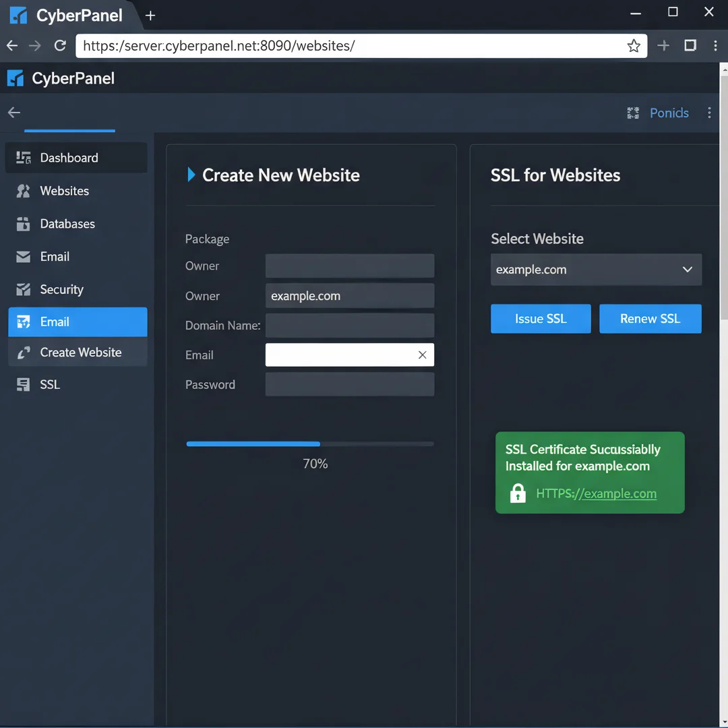Select the highlighted Email sidebar item
This screenshot has height=728, width=728.
pos(78,322)
